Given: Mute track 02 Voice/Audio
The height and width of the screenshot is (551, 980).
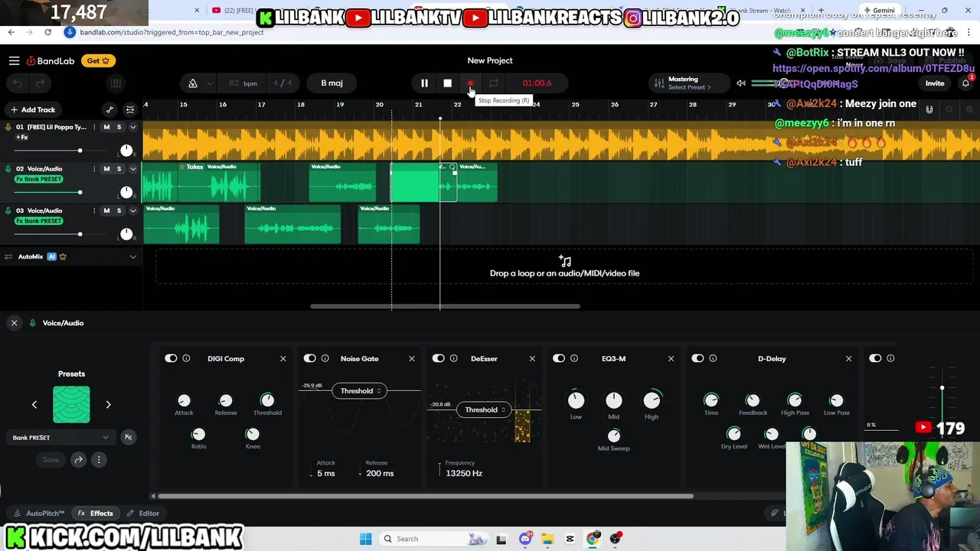Looking at the screenshot, I should point(106,168).
